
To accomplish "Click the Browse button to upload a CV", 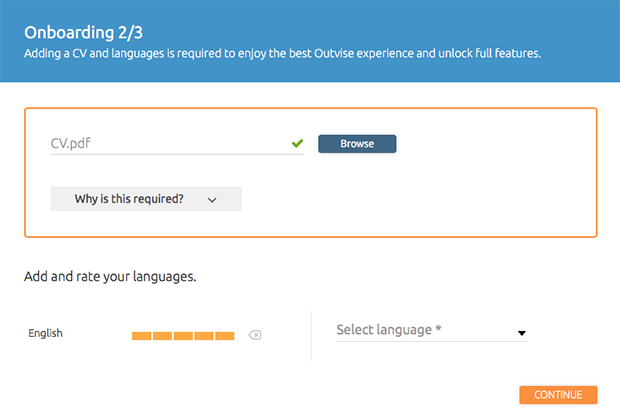I will click(x=357, y=143).
